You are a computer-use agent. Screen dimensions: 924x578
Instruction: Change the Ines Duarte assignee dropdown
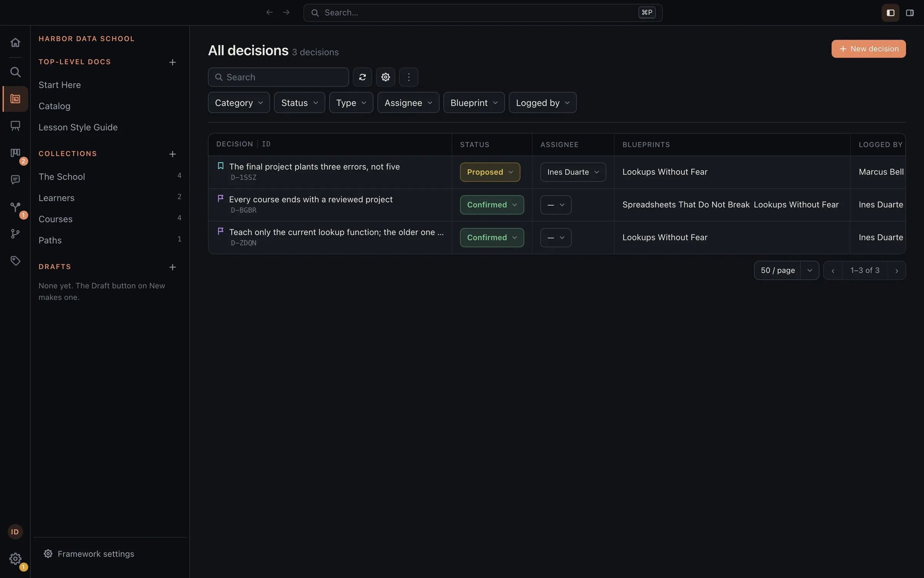click(573, 172)
